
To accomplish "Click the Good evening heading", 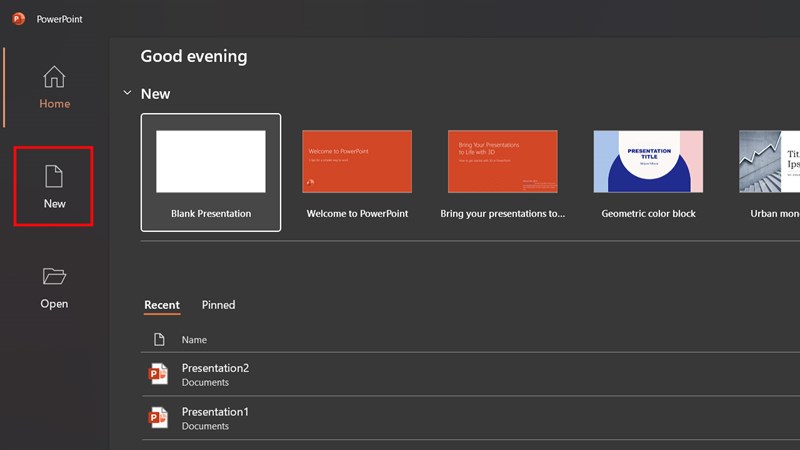I will pyautogui.click(x=194, y=56).
